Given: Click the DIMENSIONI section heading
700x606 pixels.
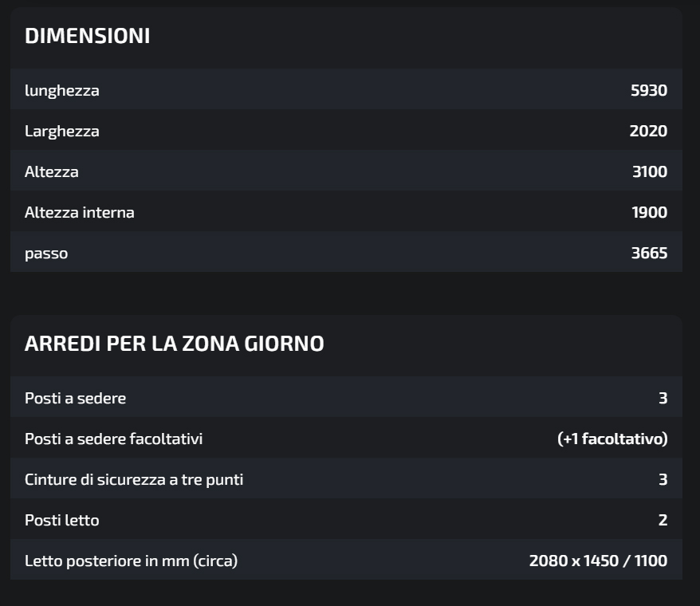Looking at the screenshot, I should tap(88, 36).
